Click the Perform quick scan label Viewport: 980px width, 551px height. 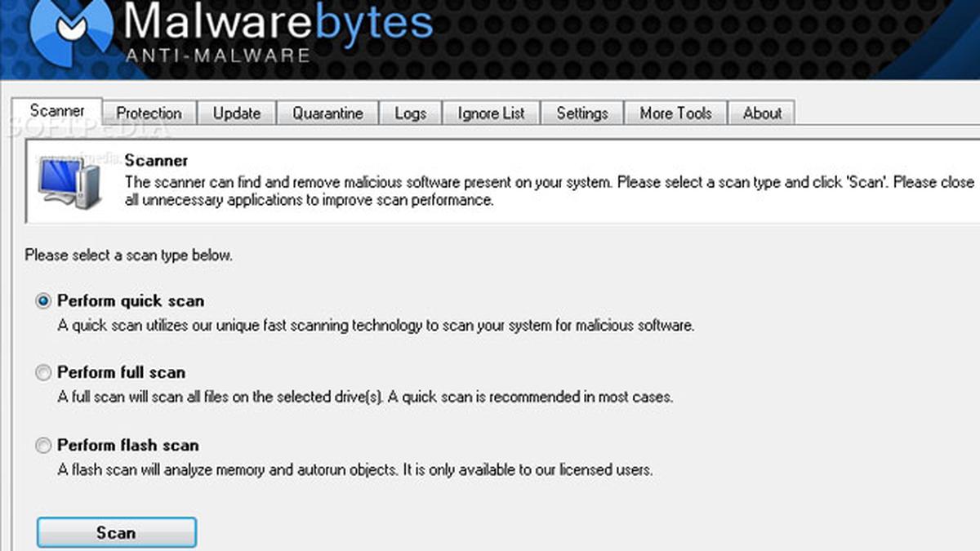[130, 300]
